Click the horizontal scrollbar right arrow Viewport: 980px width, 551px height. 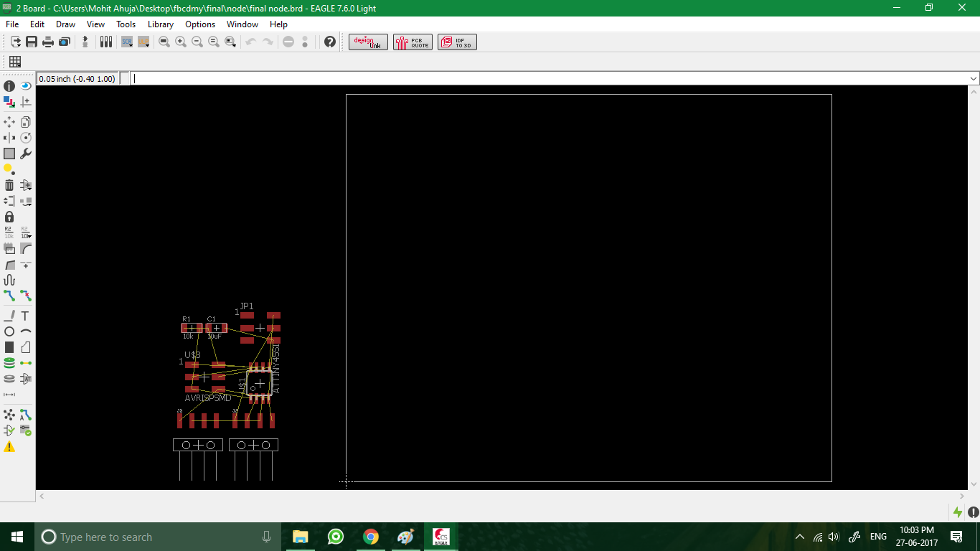[x=963, y=496]
